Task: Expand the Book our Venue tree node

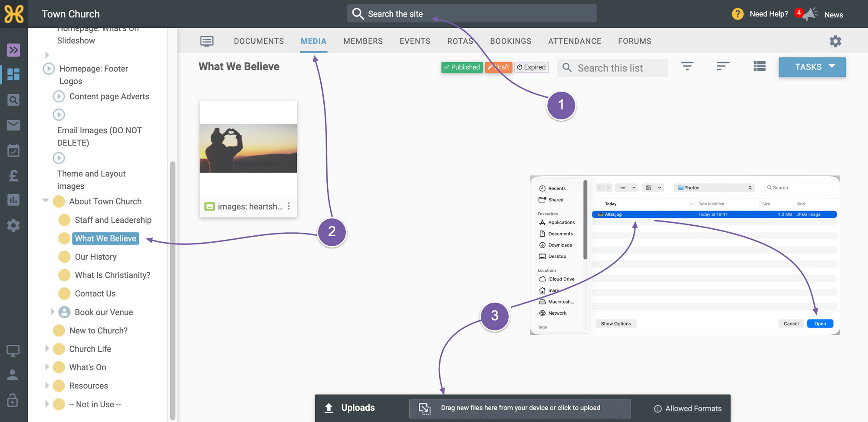Action: (52, 311)
